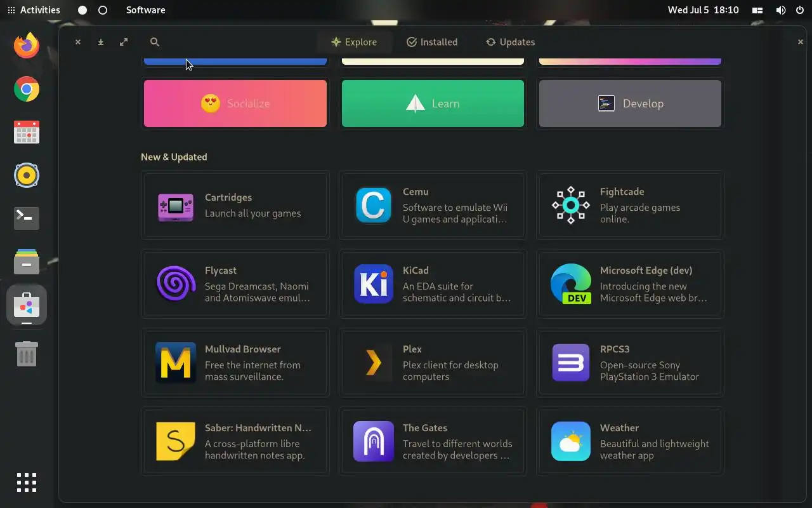Viewport: 812px width, 508px height.
Task: Open the search icon in Software
Action: point(154,42)
